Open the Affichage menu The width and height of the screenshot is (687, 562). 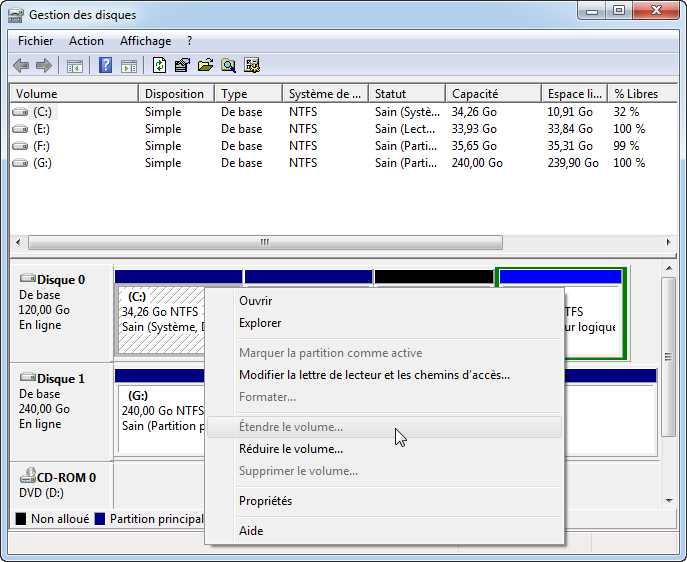[x=145, y=41]
